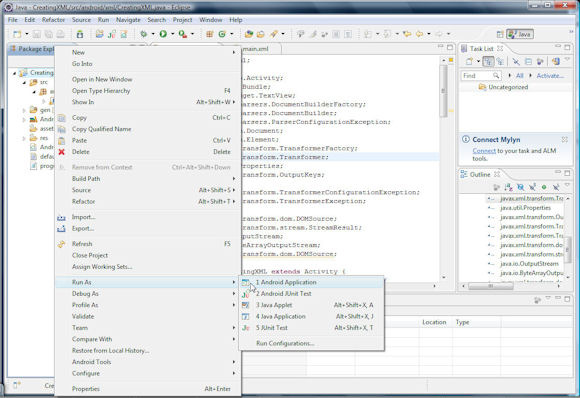Open dropdown next to New Java Class

(x=232, y=34)
